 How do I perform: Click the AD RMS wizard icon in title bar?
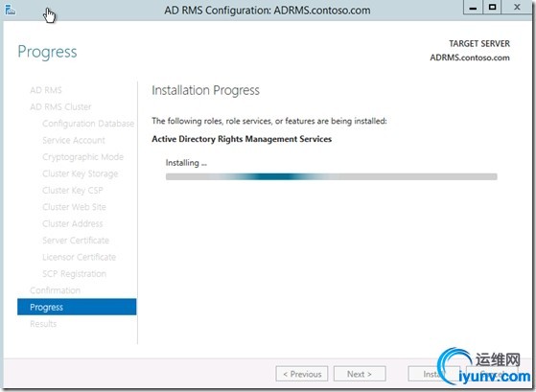(x=10, y=10)
